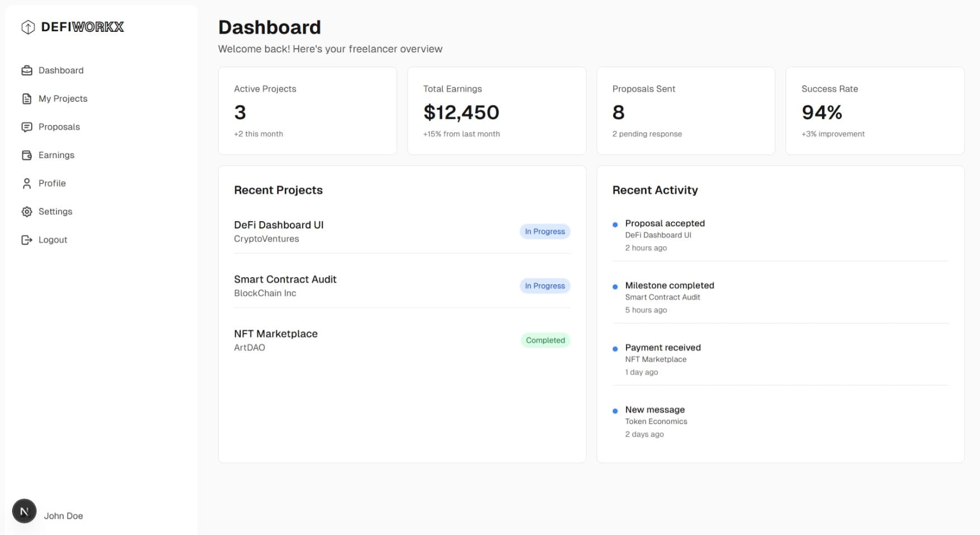
Task: Navigate to My Projects in sidebar
Action: pyautogui.click(x=63, y=98)
